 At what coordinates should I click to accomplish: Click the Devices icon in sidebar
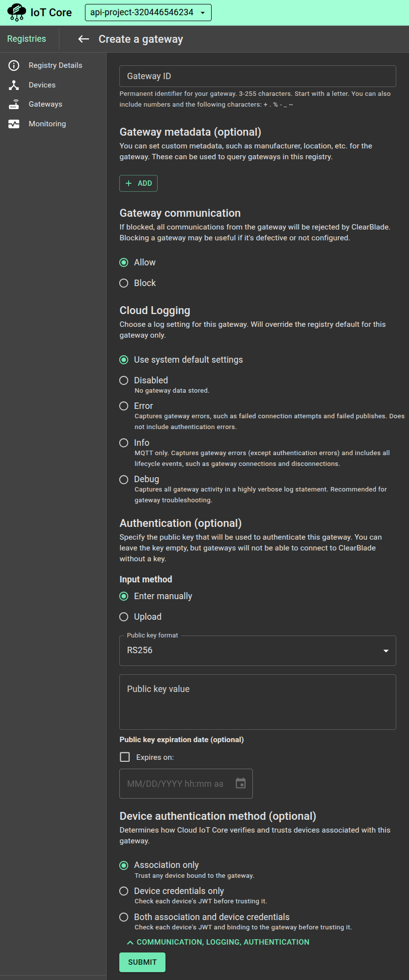click(14, 85)
